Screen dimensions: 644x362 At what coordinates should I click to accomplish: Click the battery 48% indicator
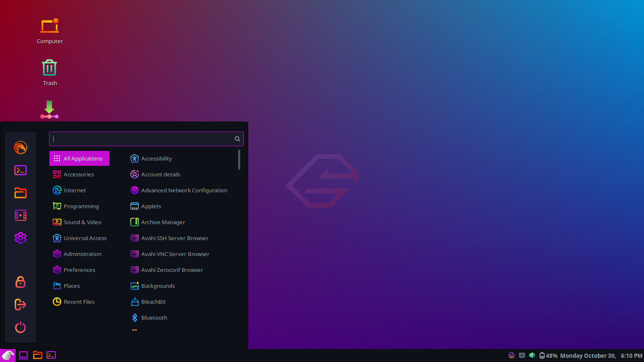[548, 356]
